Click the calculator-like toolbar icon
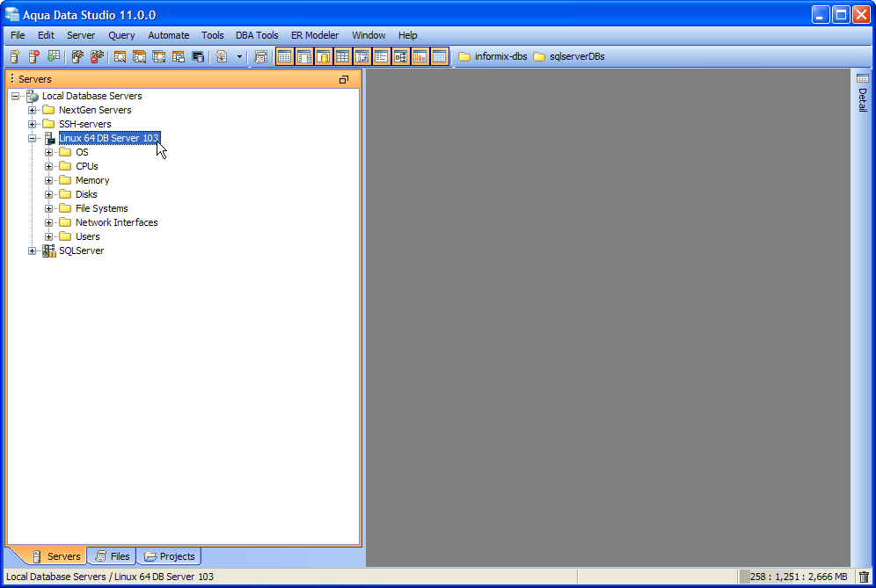This screenshot has width=876, height=588. 260,56
